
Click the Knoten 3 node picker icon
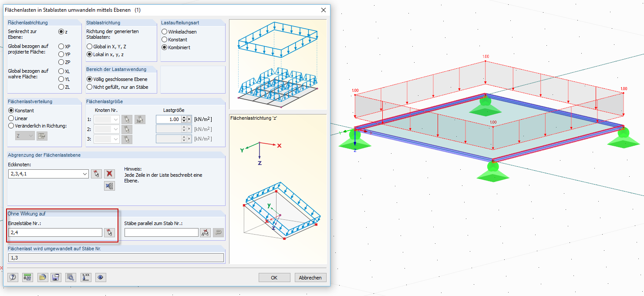pos(126,139)
